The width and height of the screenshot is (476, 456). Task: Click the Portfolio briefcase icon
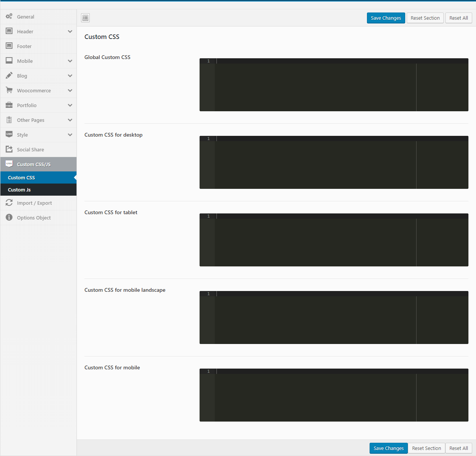(x=9, y=105)
